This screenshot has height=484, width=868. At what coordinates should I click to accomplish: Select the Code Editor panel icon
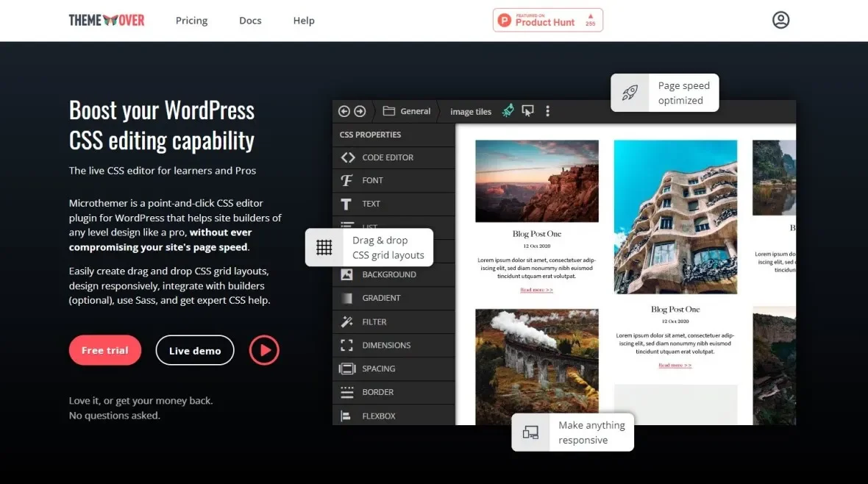[347, 157]
